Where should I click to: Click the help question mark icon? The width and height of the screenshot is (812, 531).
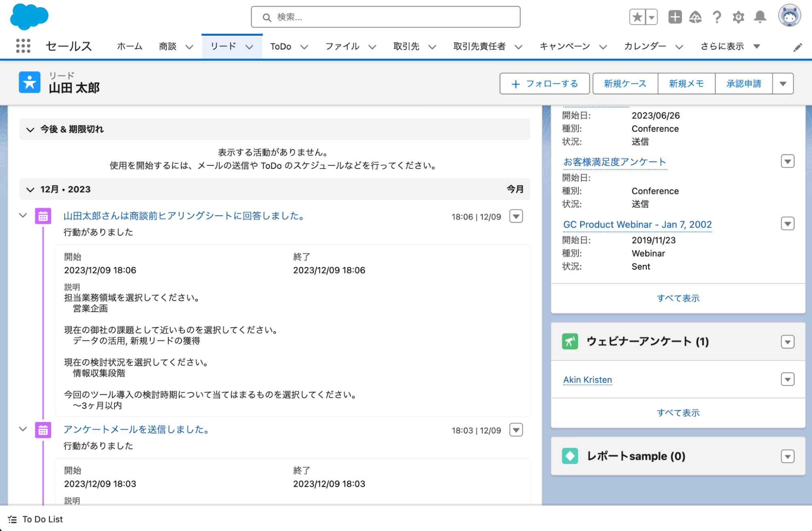[717, 17]
